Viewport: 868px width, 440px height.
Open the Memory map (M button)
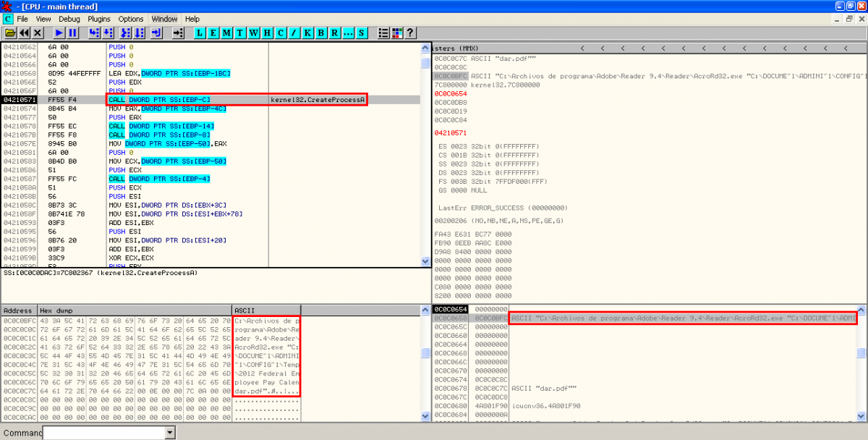coord(227,33)
